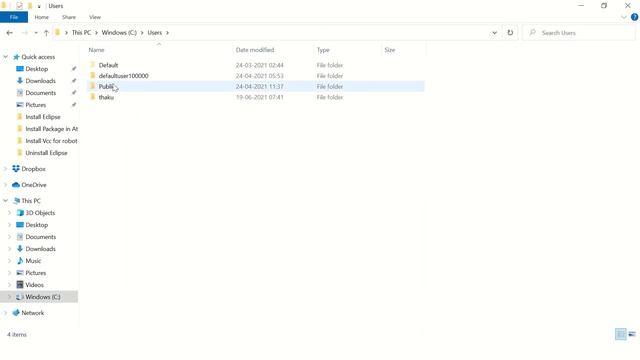Sort by the Date modified column
The image size is (640, 360).
[x=255, y=50]
